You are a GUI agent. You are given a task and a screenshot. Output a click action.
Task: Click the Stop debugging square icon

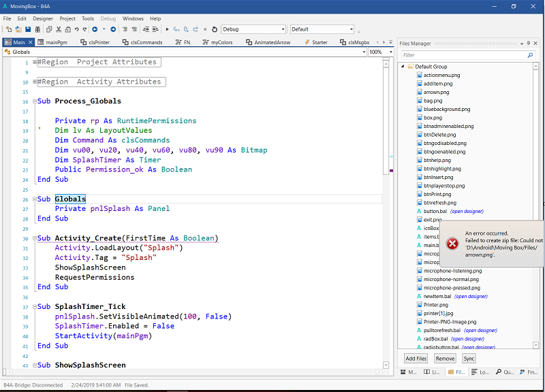205,29
